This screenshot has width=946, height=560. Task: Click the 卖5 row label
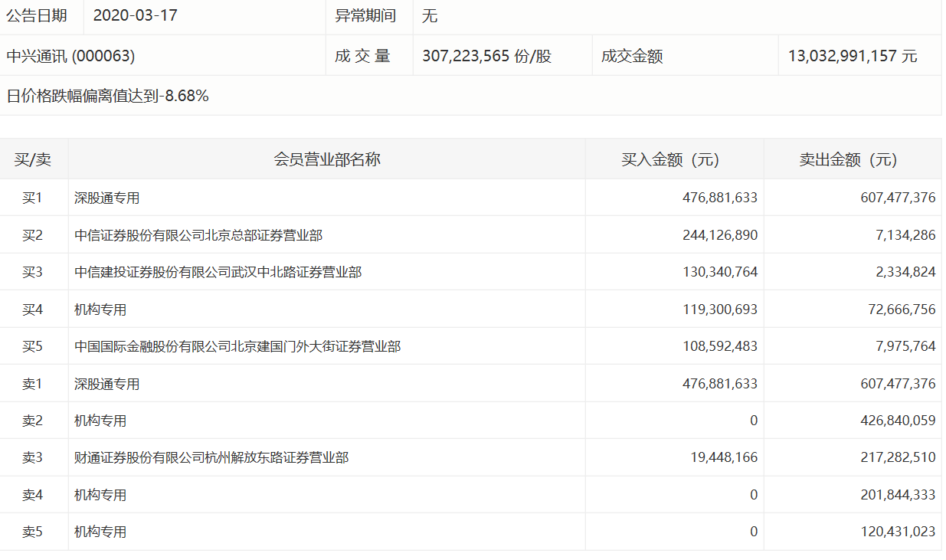pos(32,532)
